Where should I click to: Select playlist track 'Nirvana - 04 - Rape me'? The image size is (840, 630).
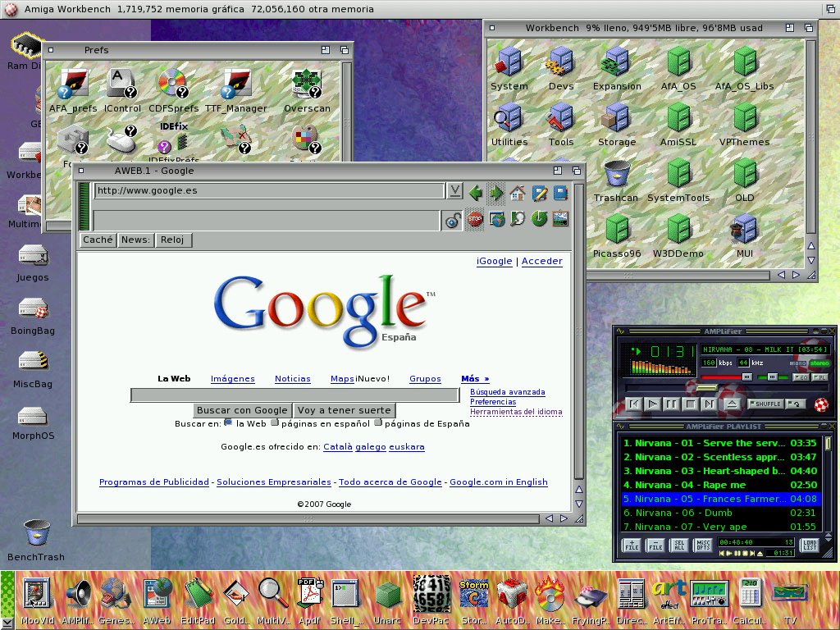pos(720,485)
